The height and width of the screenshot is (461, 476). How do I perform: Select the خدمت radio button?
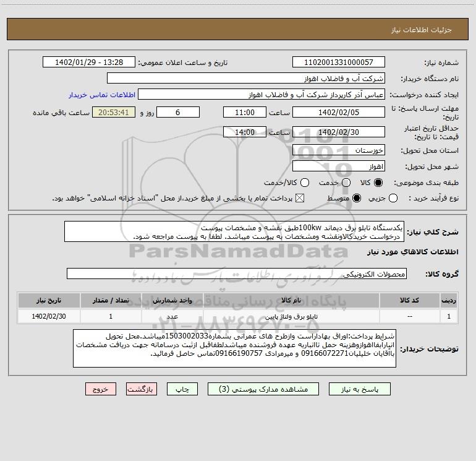tap(346, 183)
